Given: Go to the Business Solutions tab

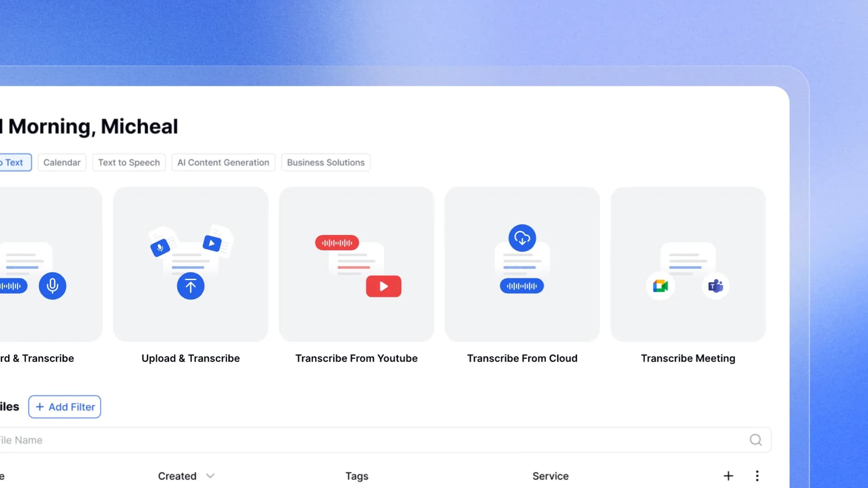Looking at the screenshot, I should (x=326, y=163).
